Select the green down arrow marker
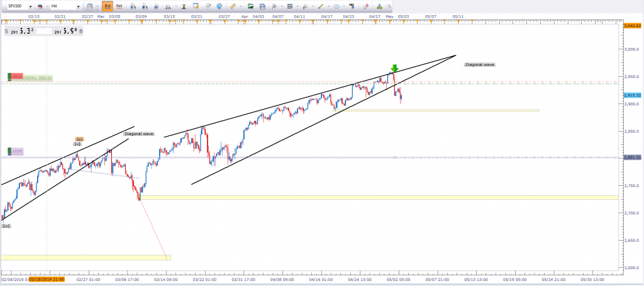This screenshot has height=286, width=644. tap(394, 69)
